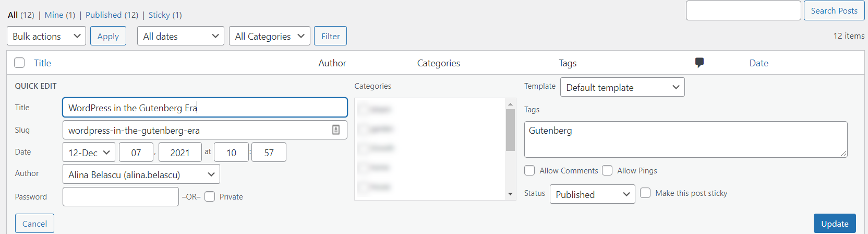
Task: Switch to Sticky posts view
Action: pyautogui.click(x=159, y=15)
